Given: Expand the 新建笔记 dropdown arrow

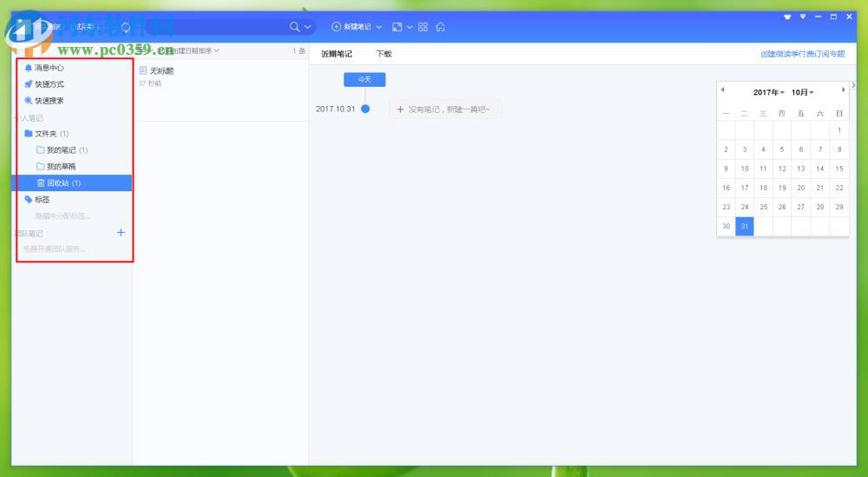Looking at the screenshot, I should (x=379, y=27).
